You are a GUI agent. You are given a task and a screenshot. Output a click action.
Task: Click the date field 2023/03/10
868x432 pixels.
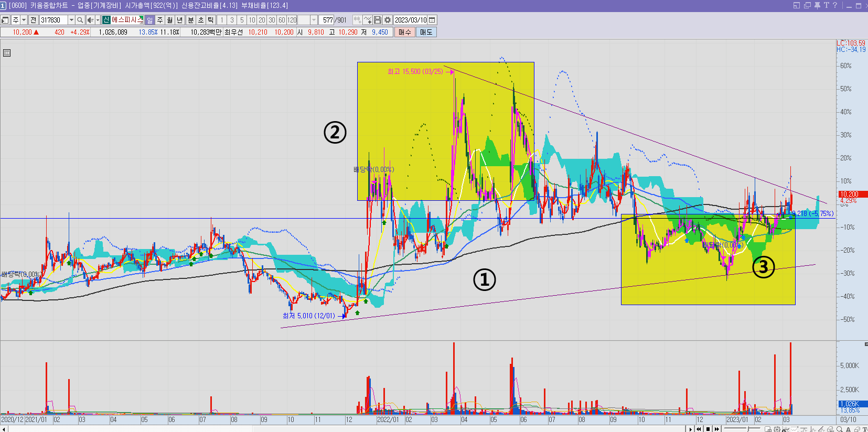click(411, 20)
